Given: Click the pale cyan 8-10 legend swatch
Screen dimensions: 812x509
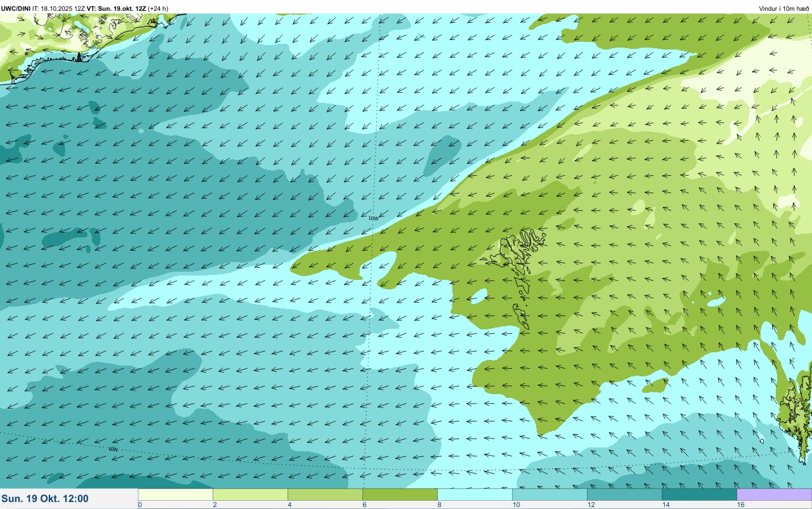Looking at the screenshot, I should click(x=475, y=494).
